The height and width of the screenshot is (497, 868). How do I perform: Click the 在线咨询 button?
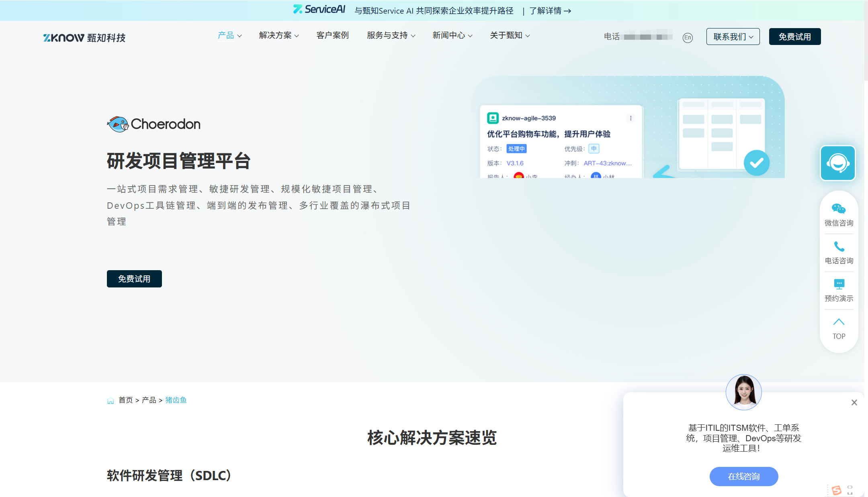(743, 477)
